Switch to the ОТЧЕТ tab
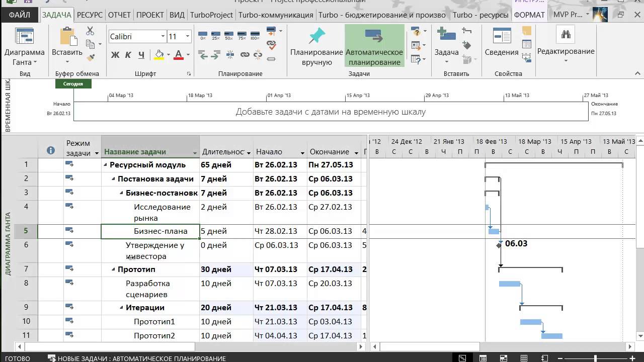Viewport: 644px width, 362px height. (x=119, y=15)
